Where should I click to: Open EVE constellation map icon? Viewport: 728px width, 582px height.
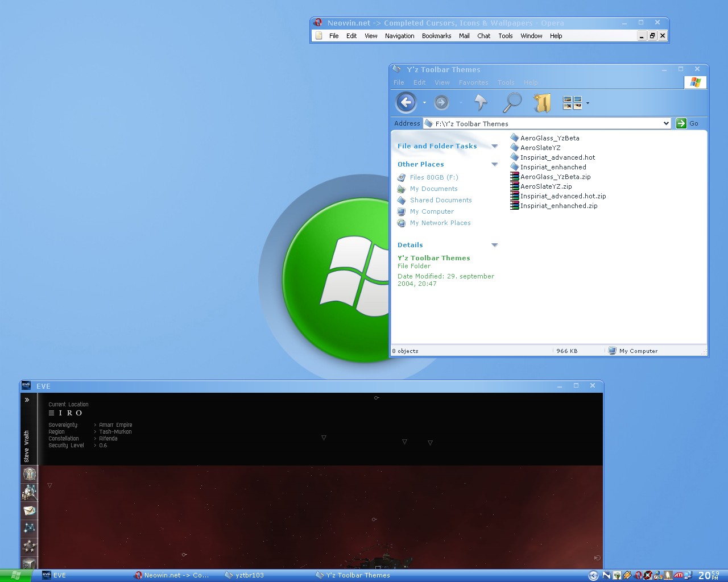point(30,528)
